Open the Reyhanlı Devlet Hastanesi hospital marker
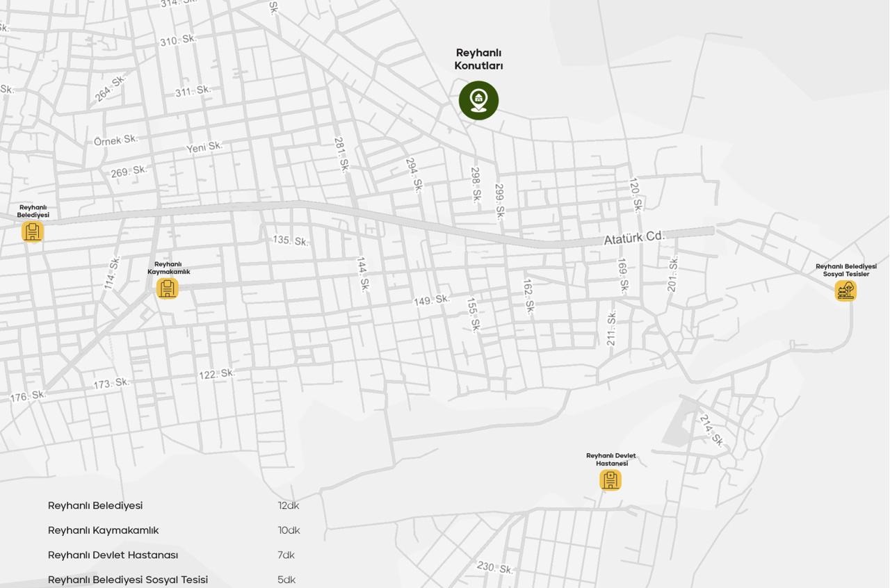The height and width of the screenshot is (588, 890). (x=610, y=480)
